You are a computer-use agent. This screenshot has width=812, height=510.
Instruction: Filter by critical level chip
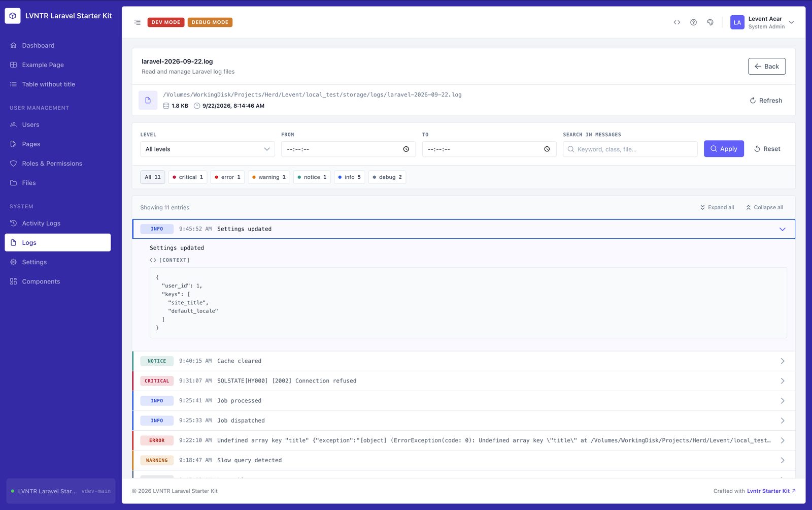pos(188,177)
